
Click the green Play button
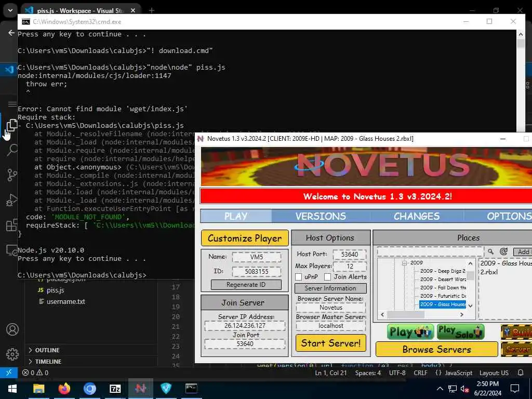click(410, 332)
